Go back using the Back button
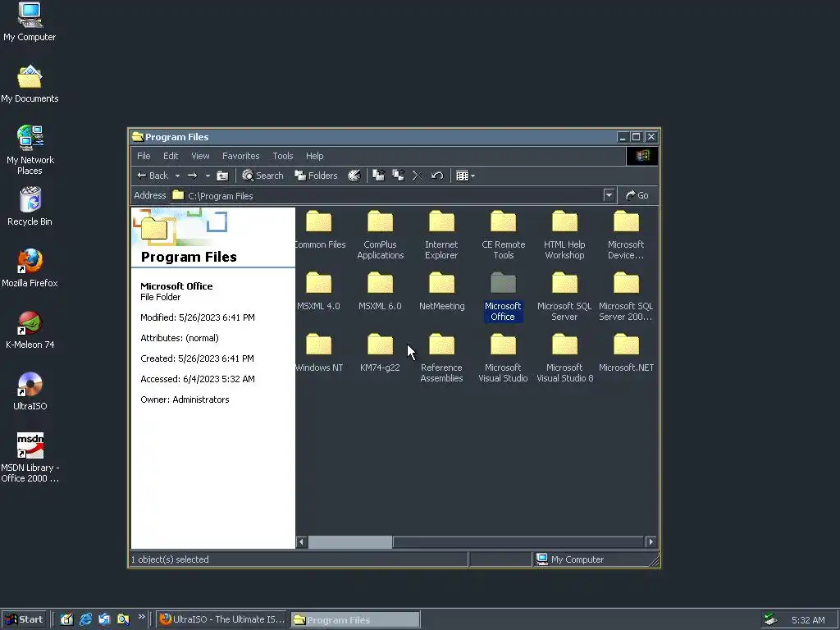This screenshot has height=630, width=840. coord(153,176)
